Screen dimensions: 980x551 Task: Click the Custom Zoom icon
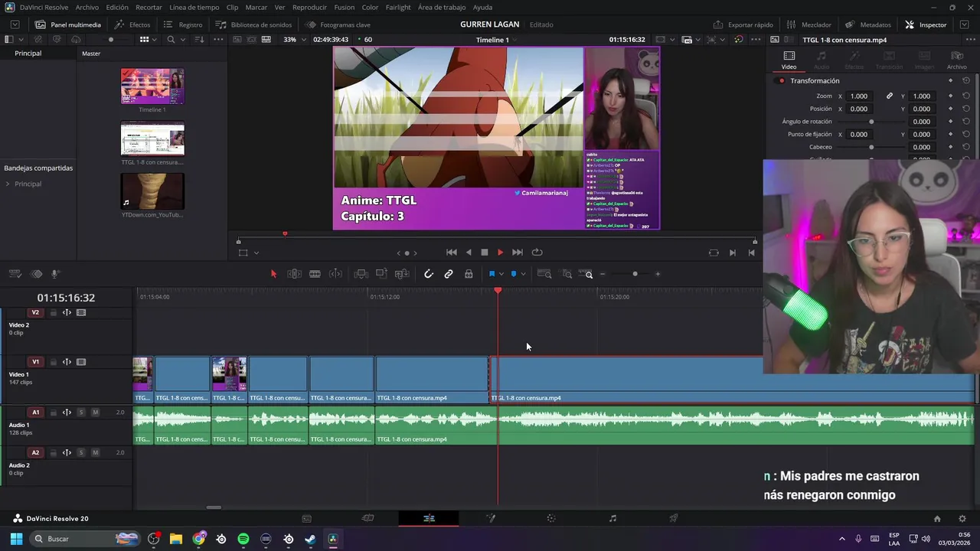tap(586, 274)
